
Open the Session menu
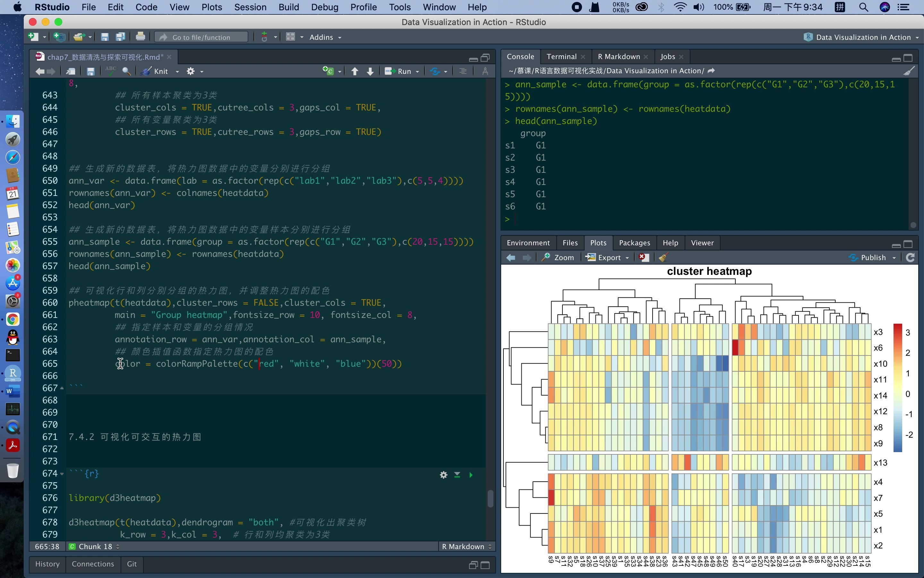250,7
